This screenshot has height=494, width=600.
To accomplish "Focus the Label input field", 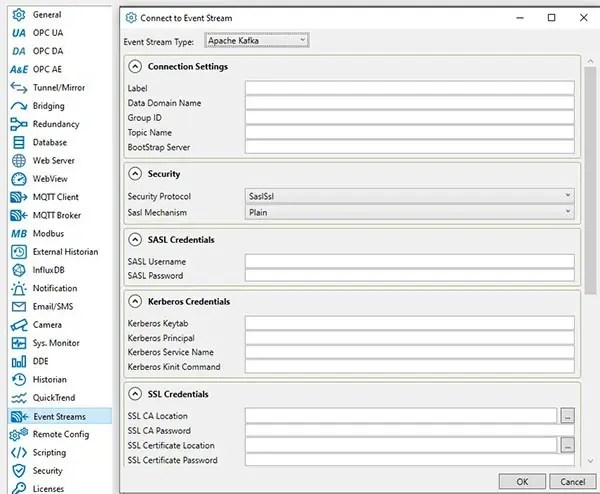I will coord(409,88).
